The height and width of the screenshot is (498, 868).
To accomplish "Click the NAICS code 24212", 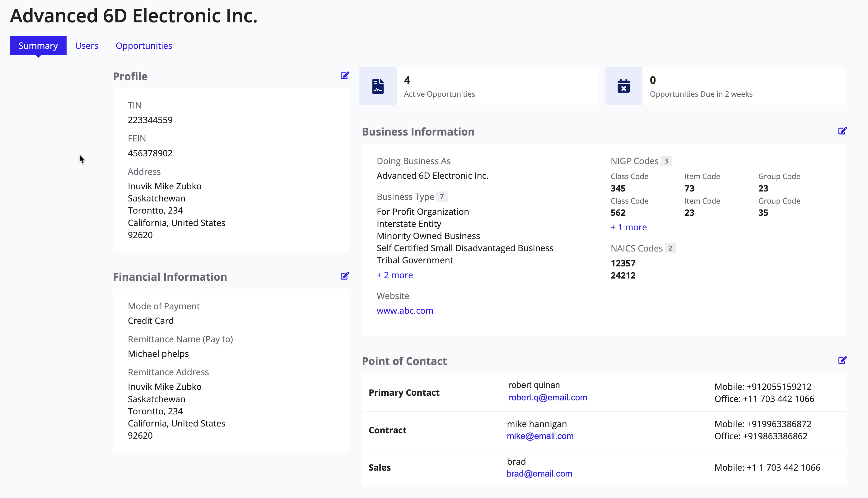I will pyautogui.click(x=623, y=275).
